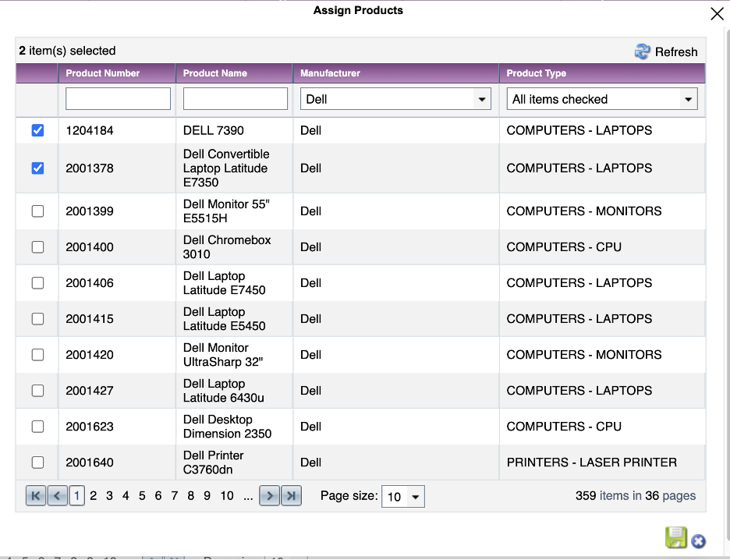Screen dimensions: 730x560
Task: Go to page 6
Action: click(158, 496)
